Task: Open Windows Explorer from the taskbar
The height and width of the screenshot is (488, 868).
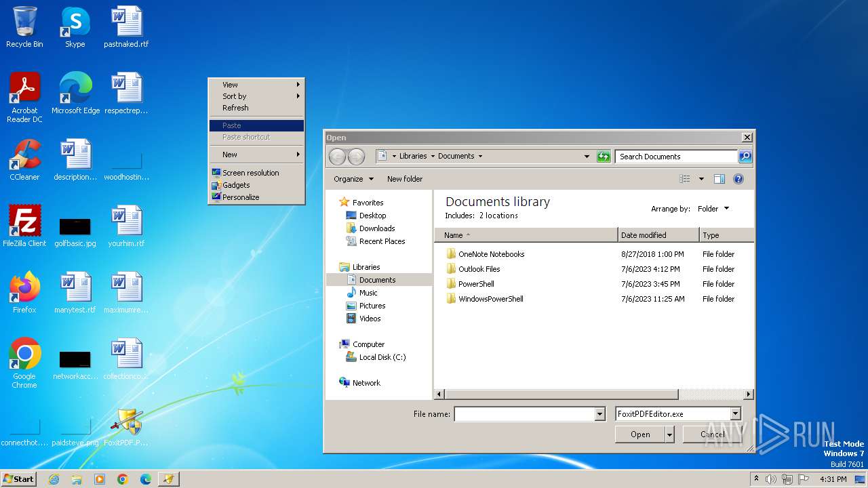Action: (77, 479)
